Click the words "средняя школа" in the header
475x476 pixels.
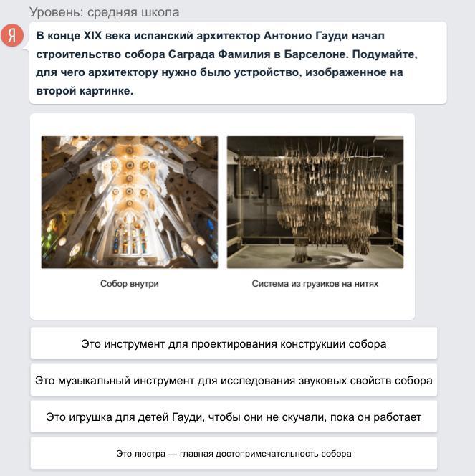pos(133,12)
